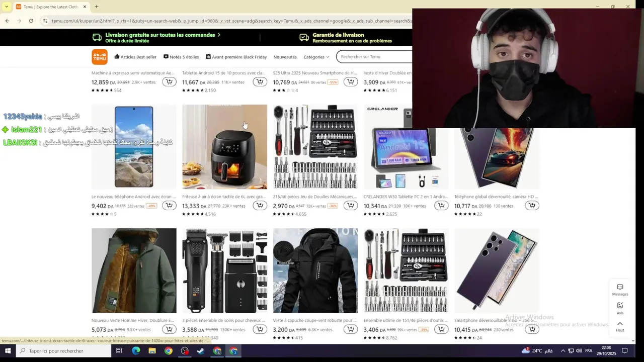Add the 3,406 DA tool set to cart
The width and height of the screenshot is (644, 362).
click(441, 329)
